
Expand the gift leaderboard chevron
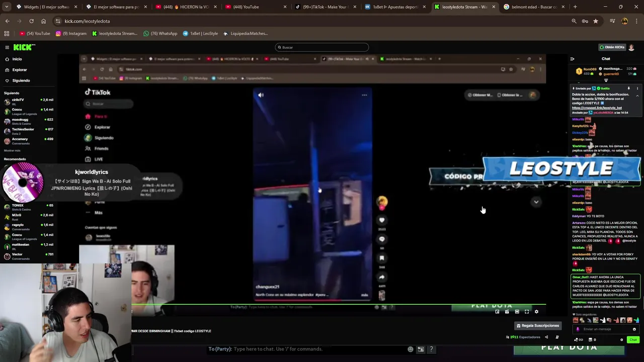click(x=606, y=80)
